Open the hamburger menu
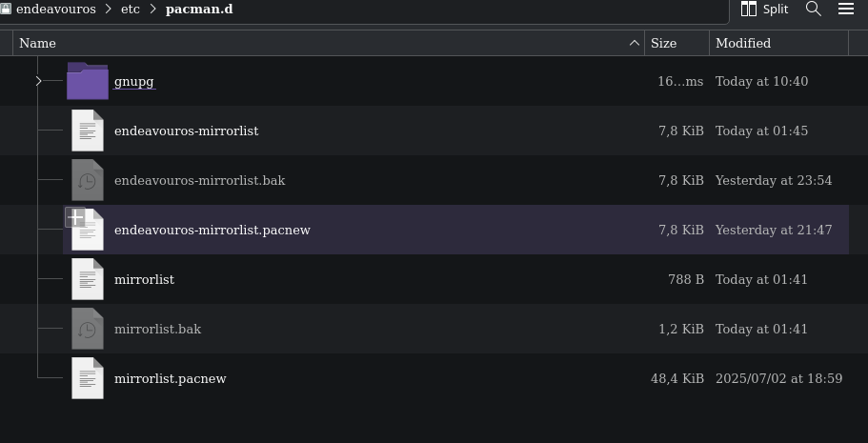This screenshot has width=868, height=443. [846, 9]
